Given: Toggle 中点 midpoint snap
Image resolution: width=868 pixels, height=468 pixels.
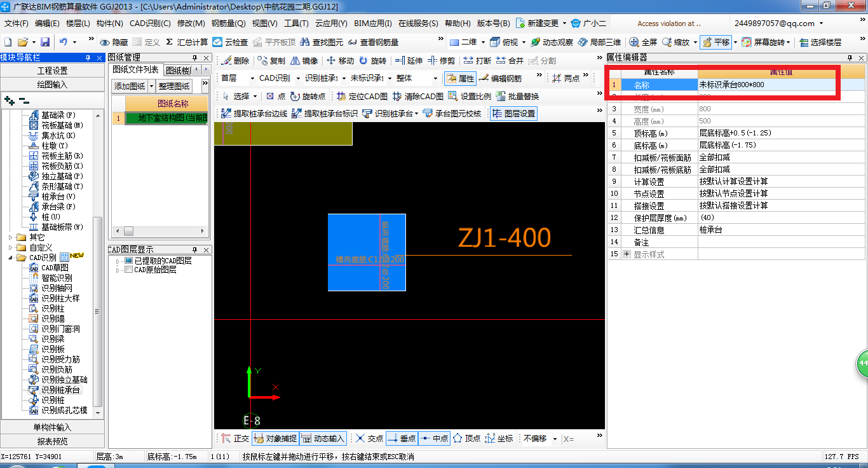Looking at the screenshot, I should tap(434, 439).
